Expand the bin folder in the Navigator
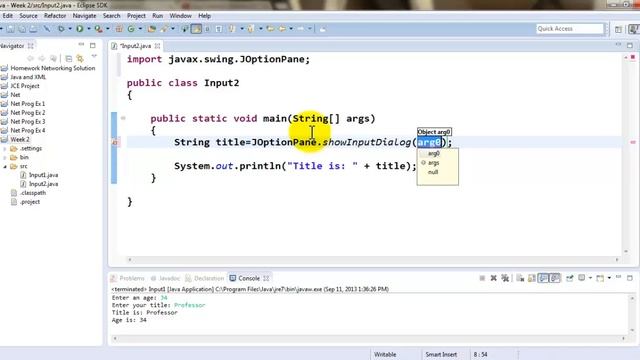 click(x=5, y=158)
